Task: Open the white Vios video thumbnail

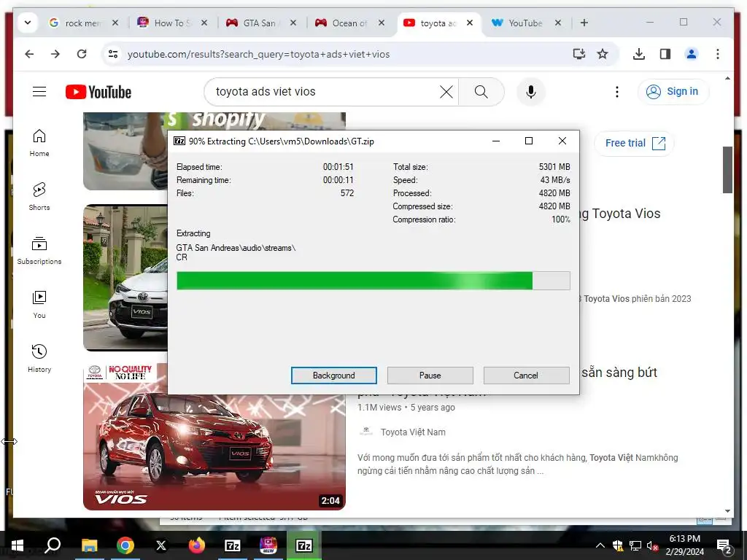Action: (125, 278)
